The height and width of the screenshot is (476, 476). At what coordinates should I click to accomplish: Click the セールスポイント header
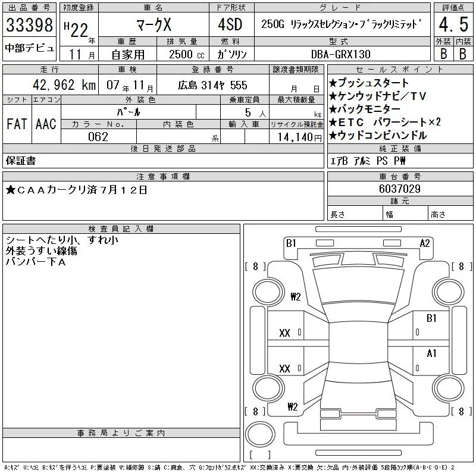click(400, 70)
